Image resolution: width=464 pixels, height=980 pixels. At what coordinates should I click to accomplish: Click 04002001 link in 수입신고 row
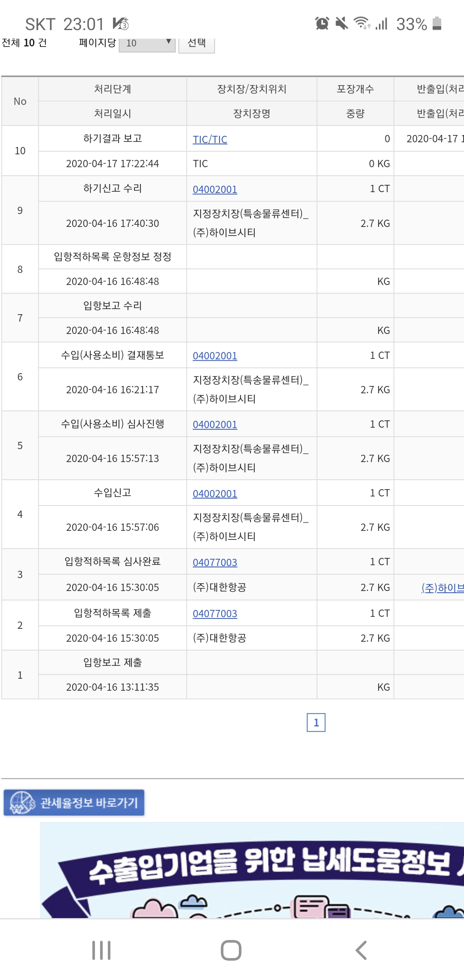(x=215, y=493)
